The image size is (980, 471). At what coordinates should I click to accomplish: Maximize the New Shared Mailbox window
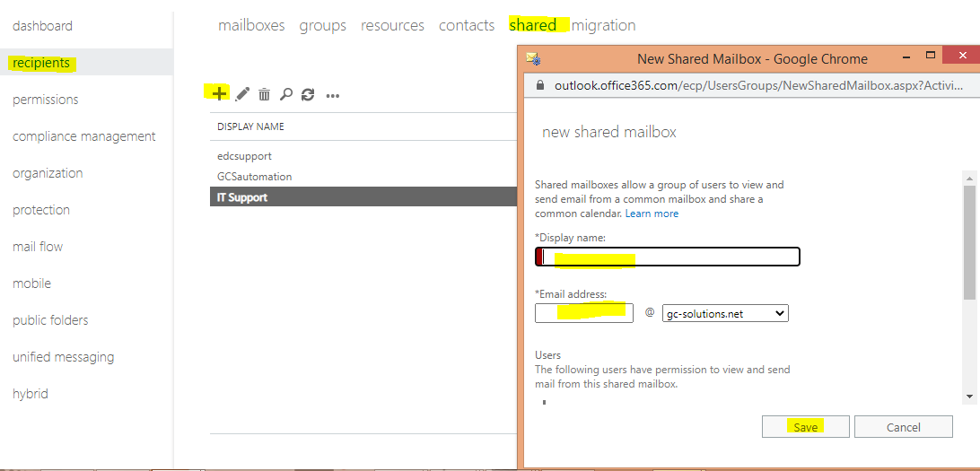pos(930,55)
